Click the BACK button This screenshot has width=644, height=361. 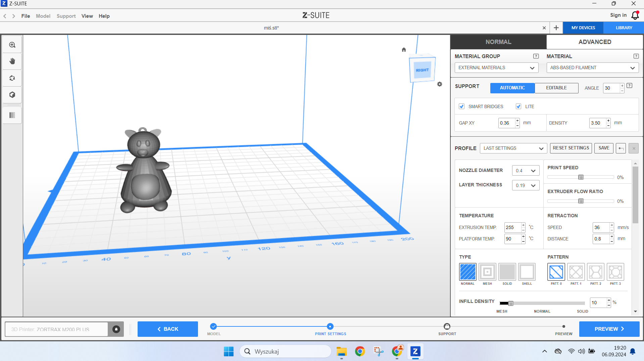tap(168, 329)
